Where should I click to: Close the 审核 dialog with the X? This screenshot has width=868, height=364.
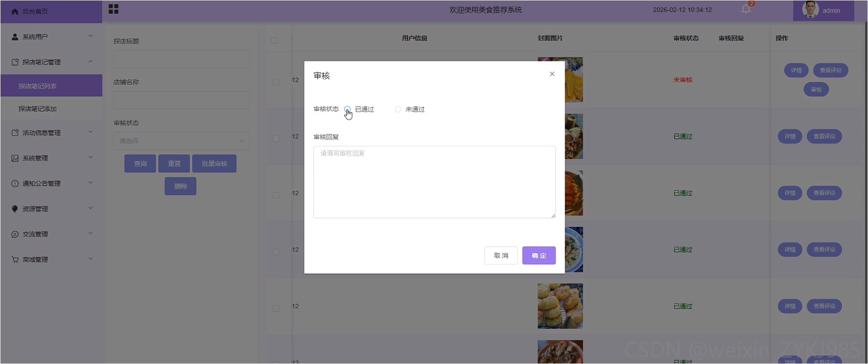(x=552, y=74)
